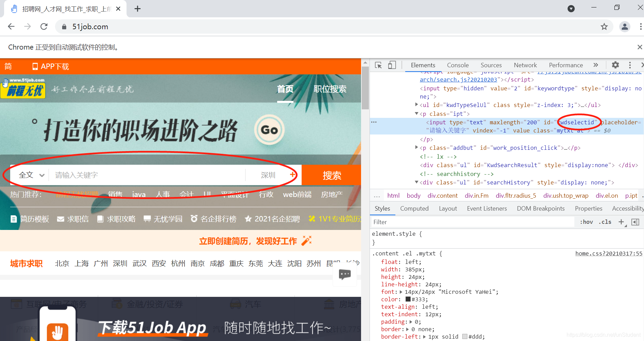Screen dimensions: 644x341
Task: Expand the border property triangle
Action: click(x=407, y=329)
